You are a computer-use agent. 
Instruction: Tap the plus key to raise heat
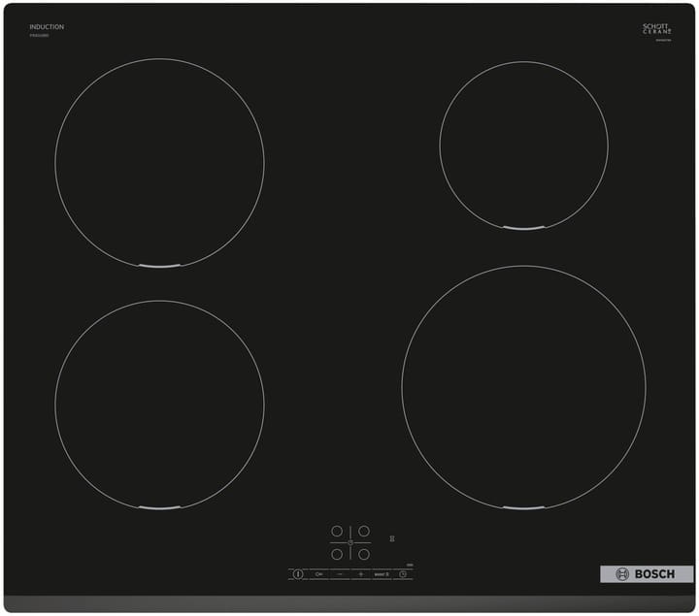pos(360,574)
